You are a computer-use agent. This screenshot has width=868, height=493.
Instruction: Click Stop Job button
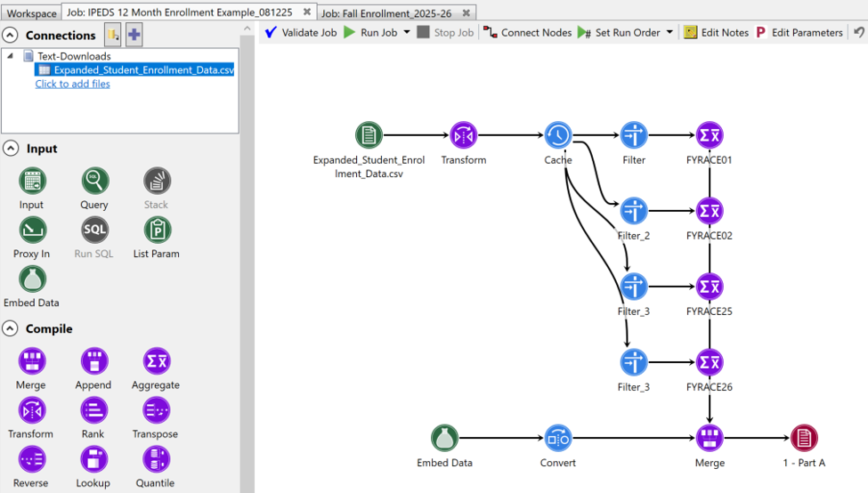click(x=446, y=33)
